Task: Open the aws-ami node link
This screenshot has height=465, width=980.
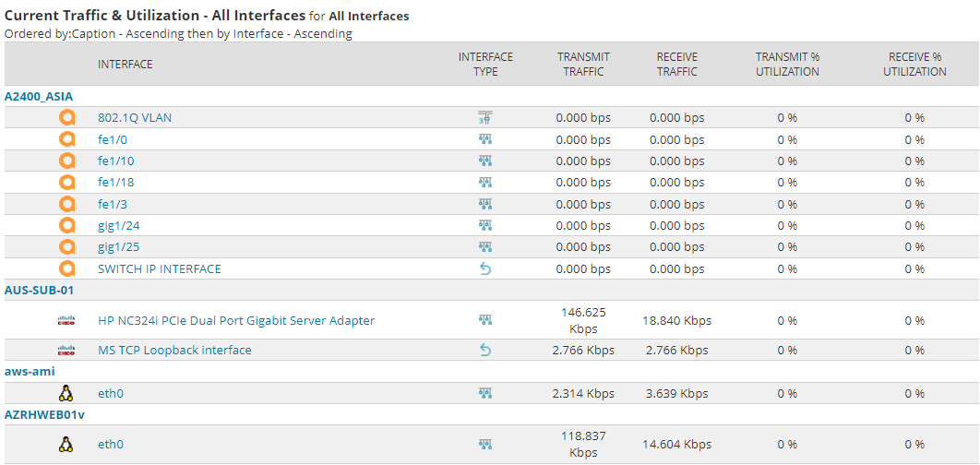Action: click(30, 371)
